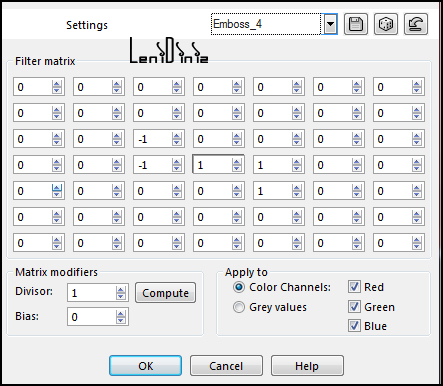The height and width of the screenshot is (386, 443).
Task: Click the Bias input field
Action: (x=92, y=317)
